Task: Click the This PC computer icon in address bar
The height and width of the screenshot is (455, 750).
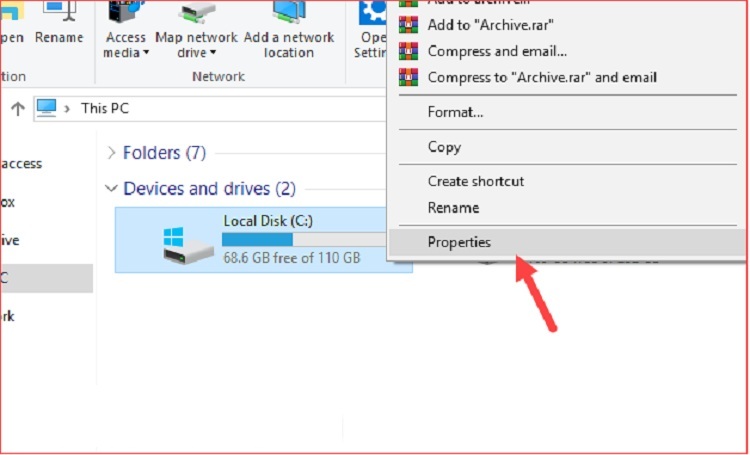Action: 47,108
